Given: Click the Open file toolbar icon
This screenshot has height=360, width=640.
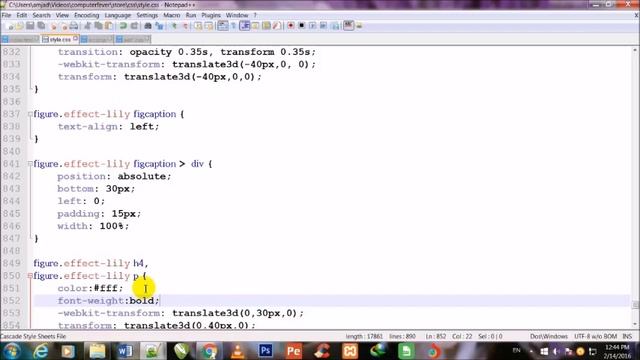Looking at the screenshot, I should click(20, 26).
